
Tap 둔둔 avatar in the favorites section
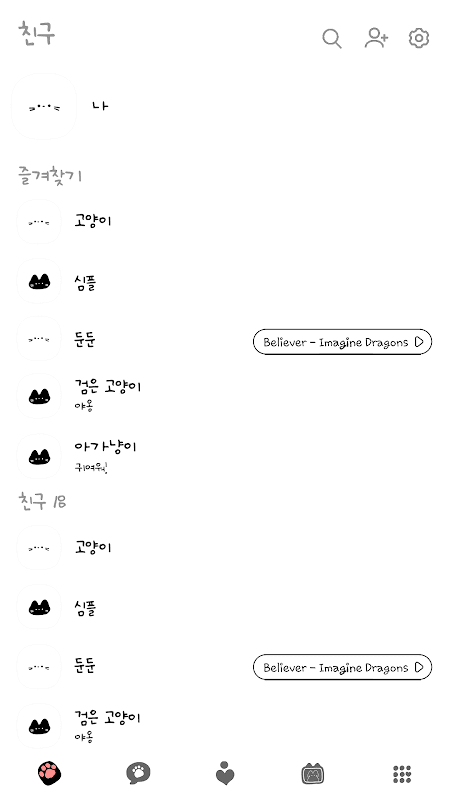(x=39, y=339)
